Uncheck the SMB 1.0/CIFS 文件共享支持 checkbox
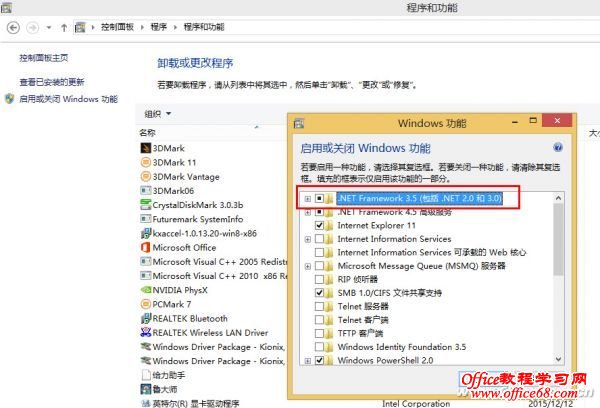This screenshot has width=600, height=408. click(x=319, y=293)
